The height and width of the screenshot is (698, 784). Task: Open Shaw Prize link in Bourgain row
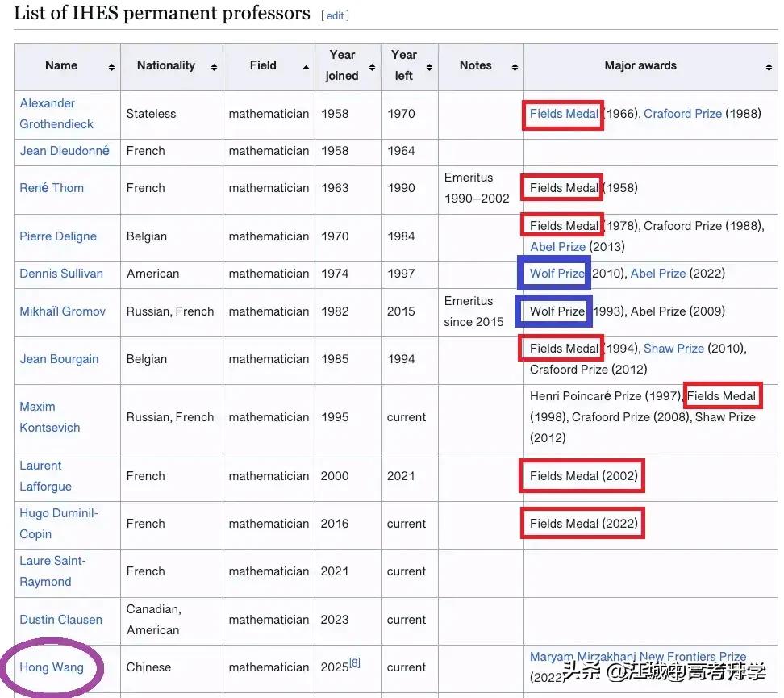pyautogui.click(x=673, y=349)
